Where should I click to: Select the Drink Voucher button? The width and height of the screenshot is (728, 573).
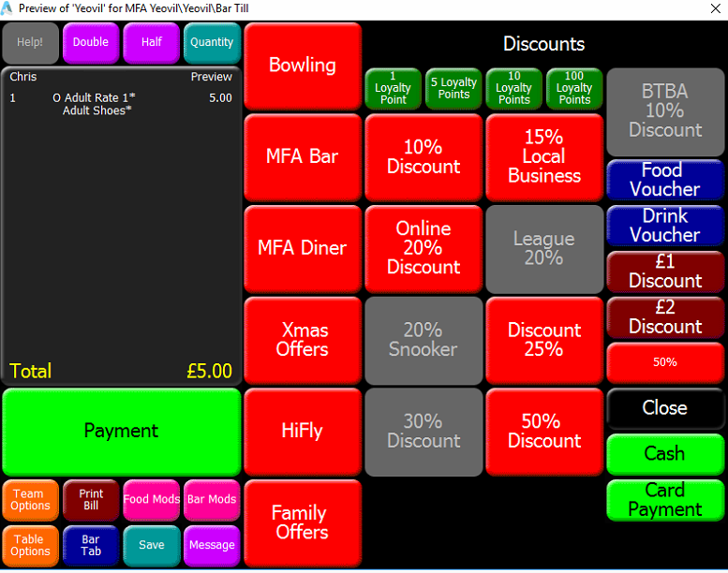click(665, 226)
